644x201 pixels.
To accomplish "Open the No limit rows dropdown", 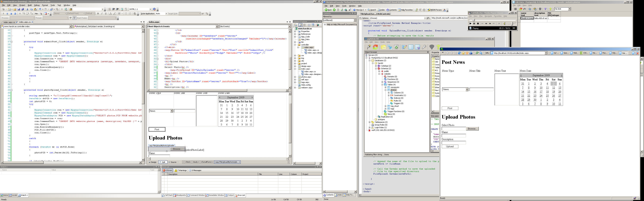I will tap(569, 9).
